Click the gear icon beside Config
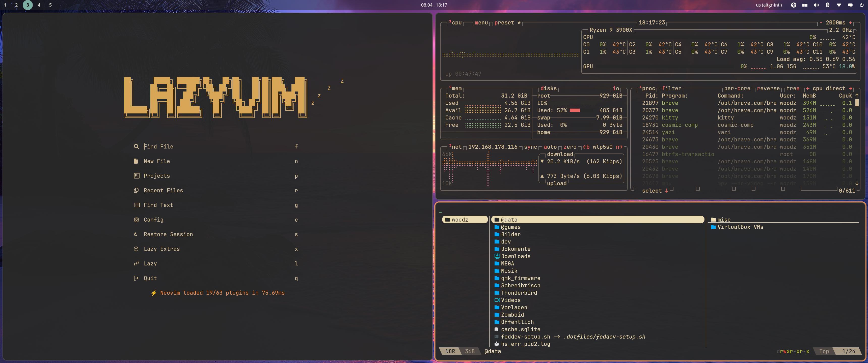This screenshot has height=363, width=868. point(136,220)
